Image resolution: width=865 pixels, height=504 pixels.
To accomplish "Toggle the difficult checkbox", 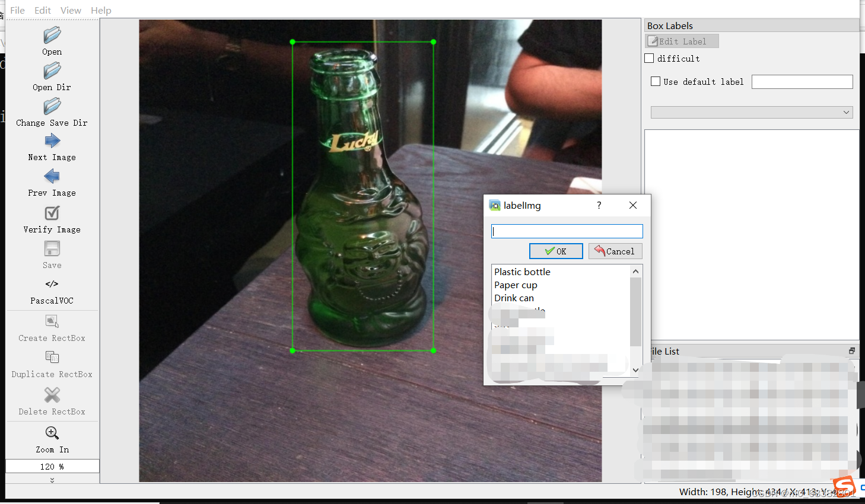I will point(650,58).
